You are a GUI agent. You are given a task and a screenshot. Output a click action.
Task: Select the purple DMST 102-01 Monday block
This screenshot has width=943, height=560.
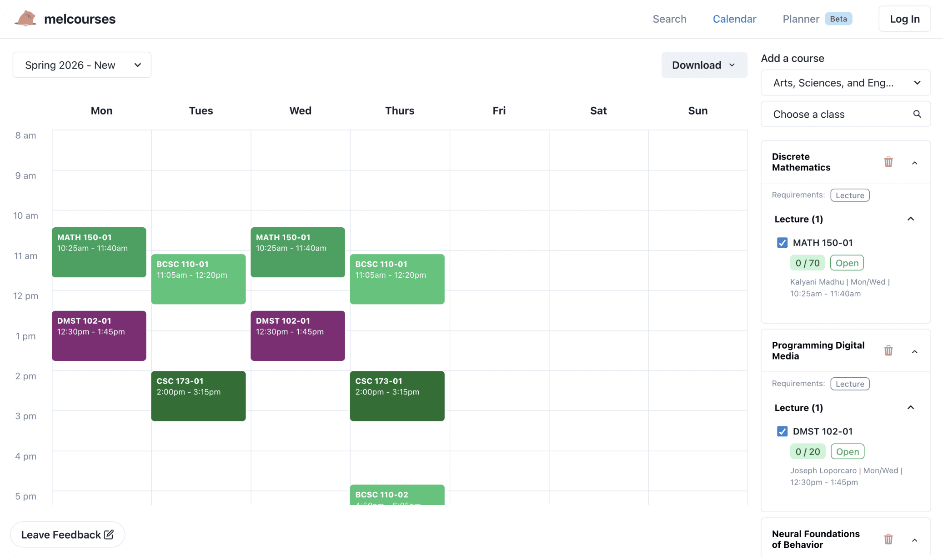(99, 336)
